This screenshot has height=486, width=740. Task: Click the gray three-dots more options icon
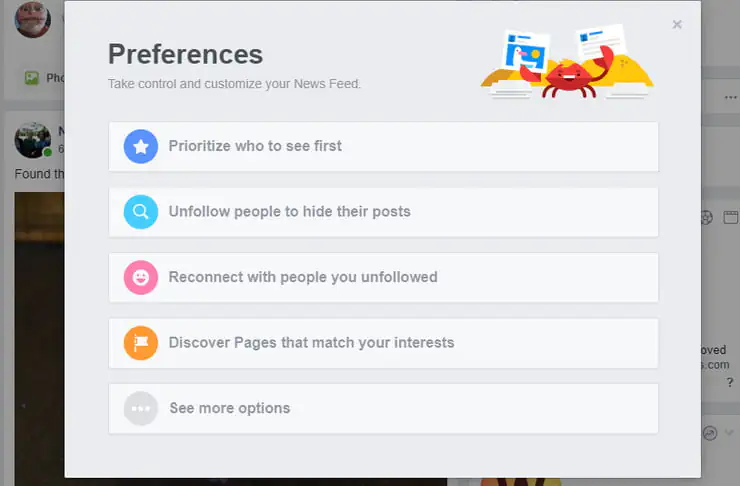141,408
